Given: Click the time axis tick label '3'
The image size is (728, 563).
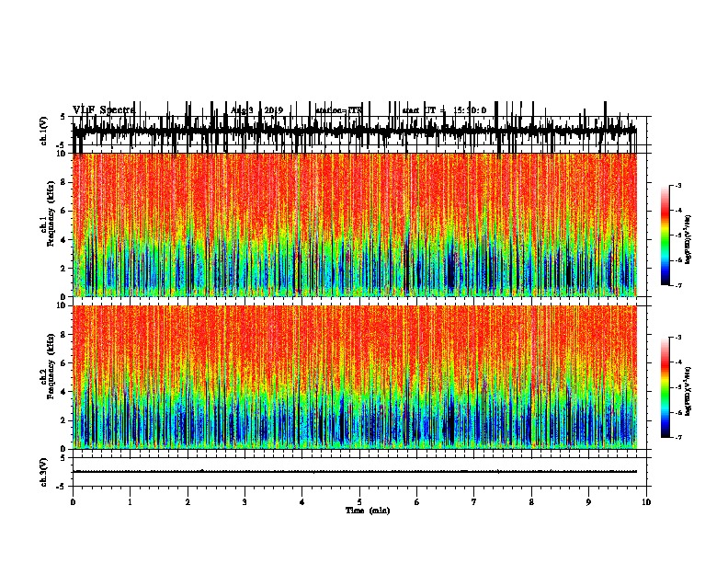Looking at the screenshot, I should [245, 501].
